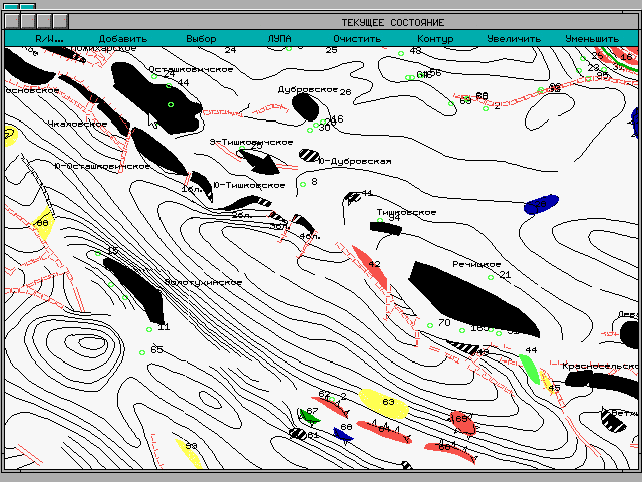
Task: Select the Выбор menu option
Action: (201, 39)
